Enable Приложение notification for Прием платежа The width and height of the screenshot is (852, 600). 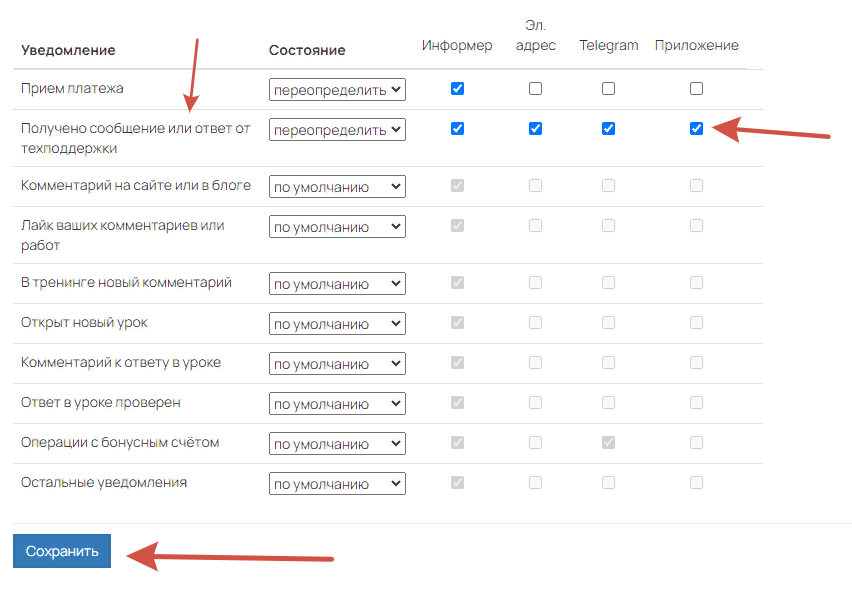[696, 88]
